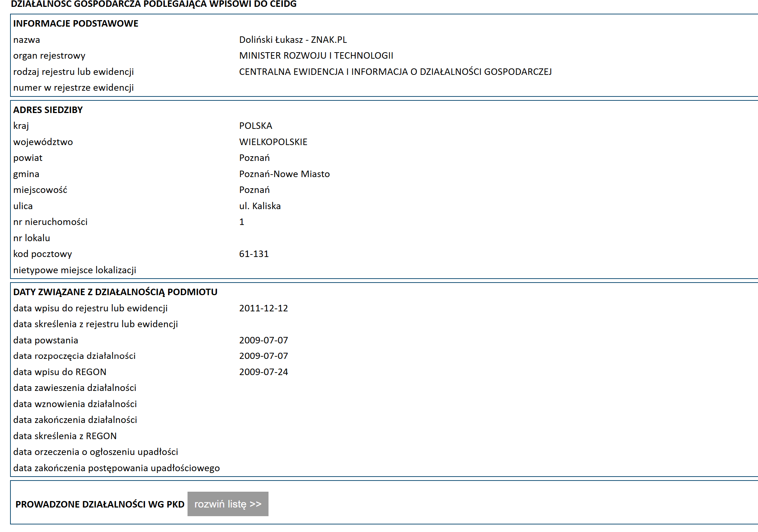Click street value ul. Kaliska
The width and height of the screenshot is (758, 532).
260,206
